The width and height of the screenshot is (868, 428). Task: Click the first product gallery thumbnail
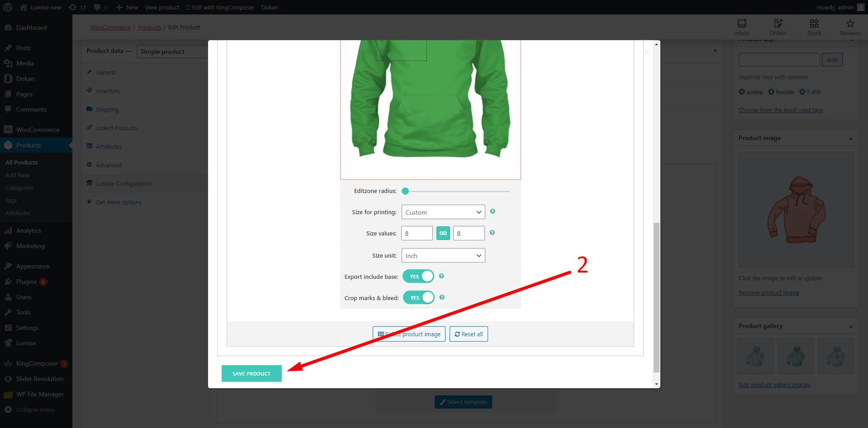(x=755, y=356)
